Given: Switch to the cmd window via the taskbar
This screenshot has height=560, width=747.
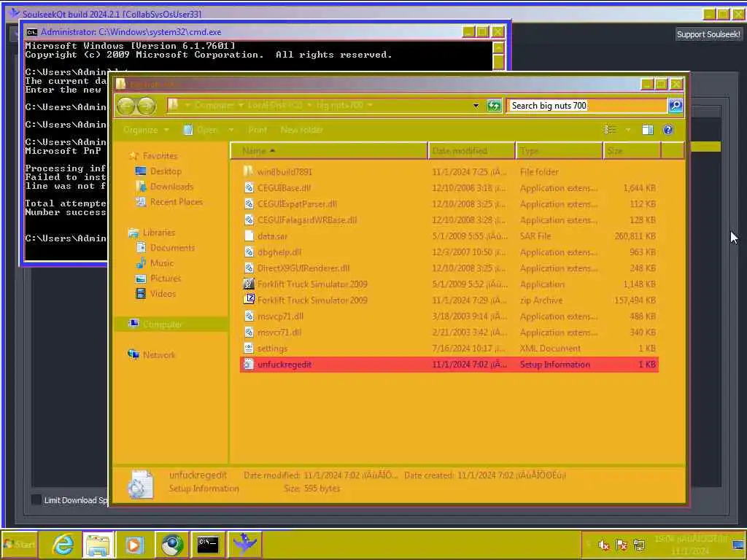Looking at the screenshot, I should tap(208, 544).
